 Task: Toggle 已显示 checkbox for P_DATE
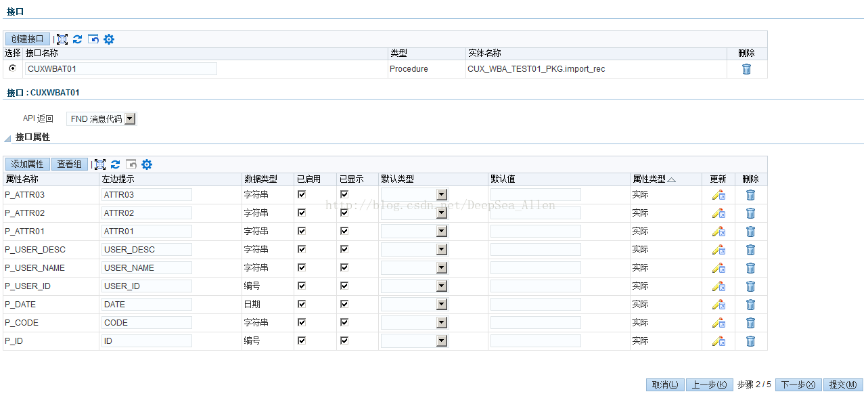[x=344, y=304]
